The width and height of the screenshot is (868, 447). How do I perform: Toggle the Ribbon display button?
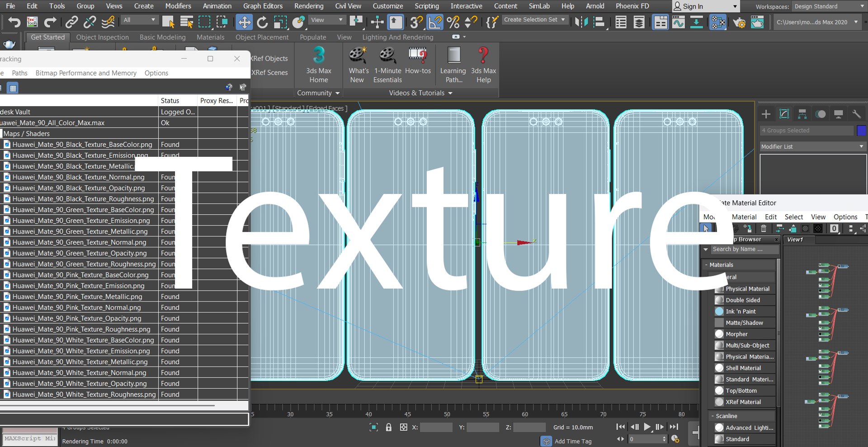(660, 22)
